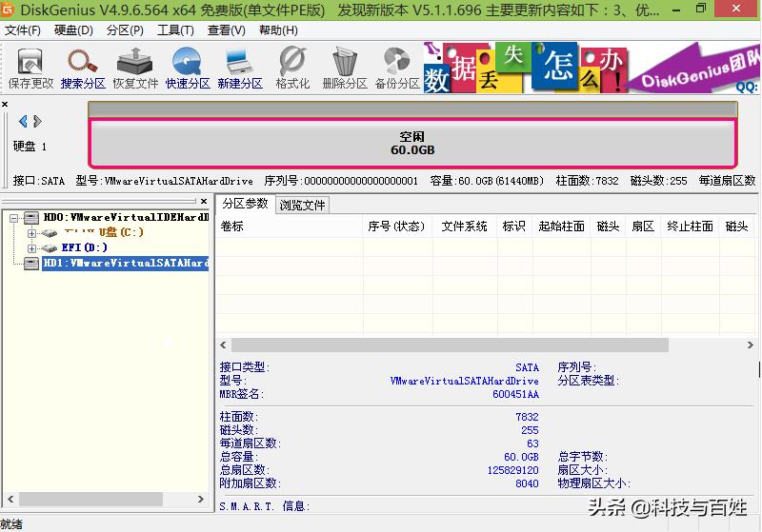This screenshot has width=762, height=532.
Task: Select the U盘 (C:) partition entry
Action: coord(104,232)
